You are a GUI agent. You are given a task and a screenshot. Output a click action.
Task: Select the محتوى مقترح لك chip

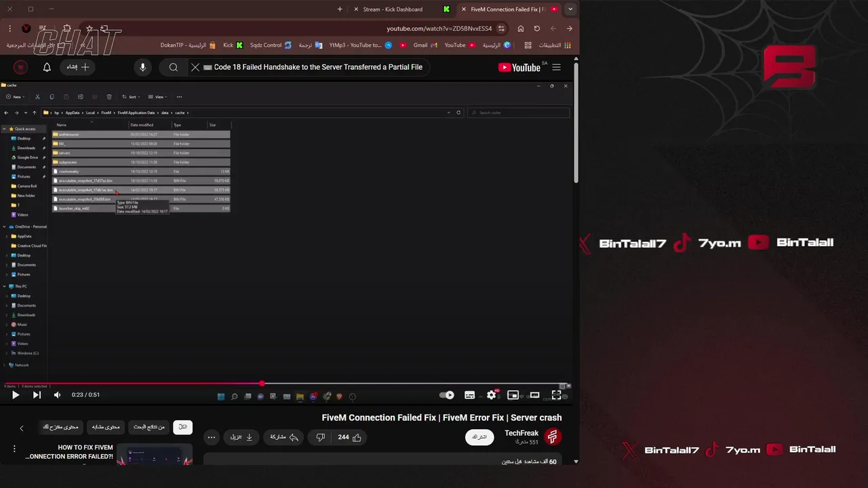click(61, 427)
